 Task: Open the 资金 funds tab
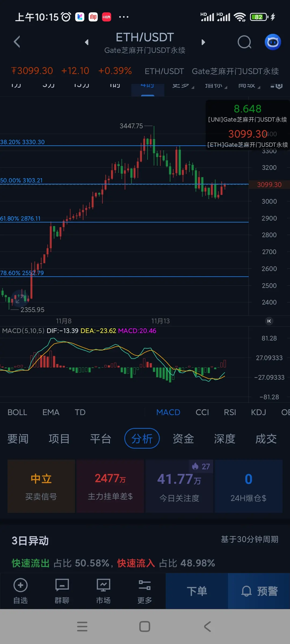click(x=183, y=439)
